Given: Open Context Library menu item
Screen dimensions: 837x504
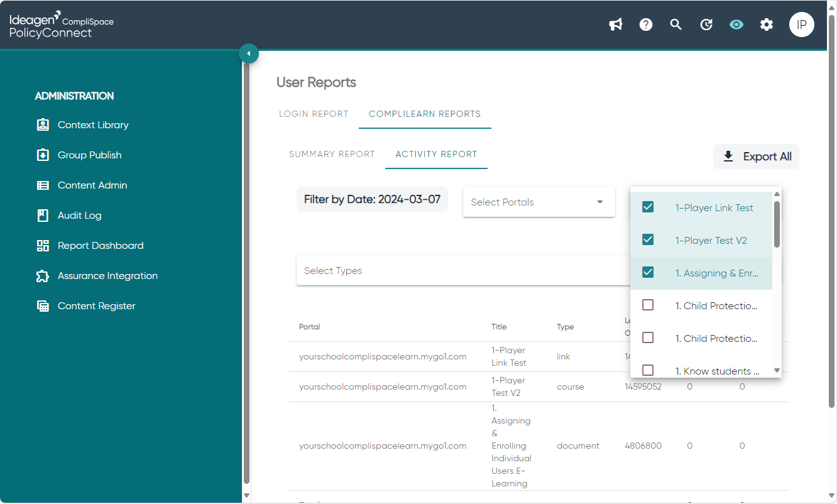Looking at the screenshot, I should coord(93,124).
